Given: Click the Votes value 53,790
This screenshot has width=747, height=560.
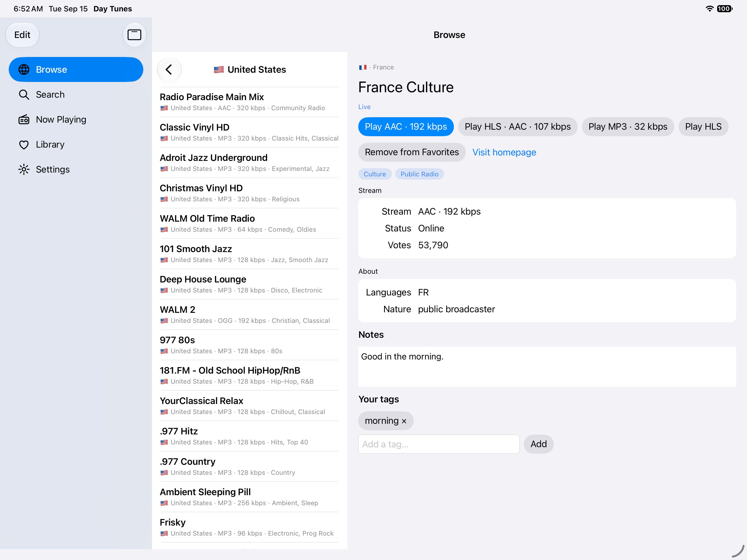Looking at the screenshot, I should coord(433,245).
